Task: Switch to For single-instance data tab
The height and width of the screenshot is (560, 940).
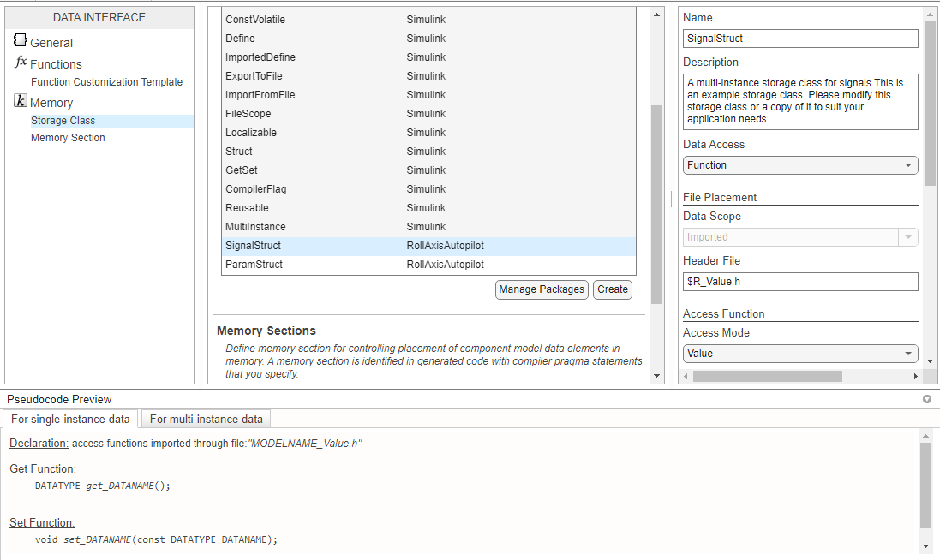Action: (70, 419)
